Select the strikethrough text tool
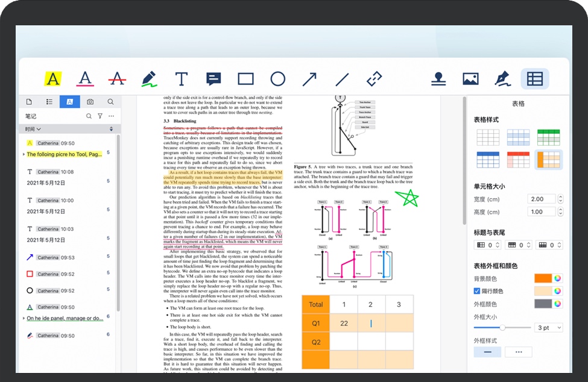This screenshot has width=588, height=382. pyautogui.click(x=117, y=78)
